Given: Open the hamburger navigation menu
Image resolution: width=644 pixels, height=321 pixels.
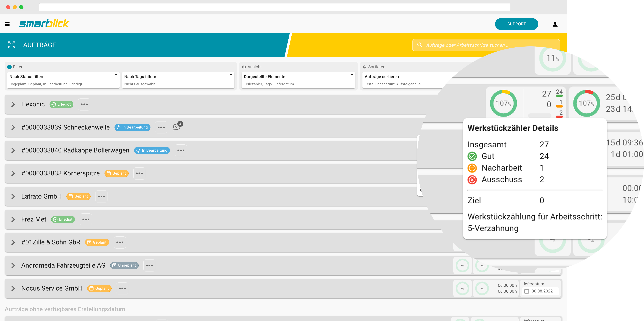Looking at the screenshot, I should [x=7, y=24].
